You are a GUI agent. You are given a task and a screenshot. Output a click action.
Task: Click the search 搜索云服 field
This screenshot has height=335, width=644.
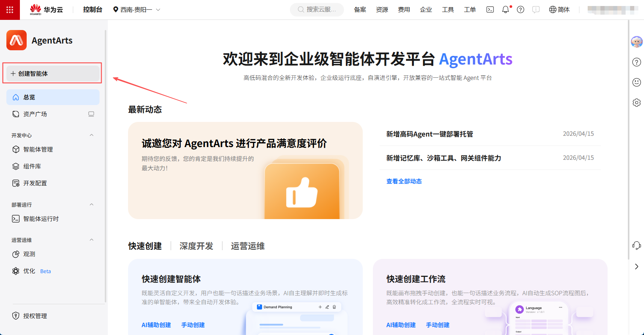pos(317,10)
